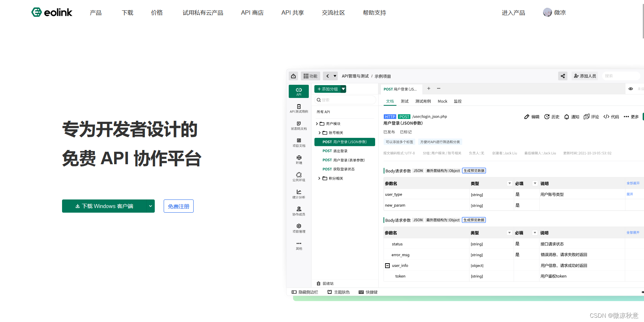Open 统计分析 sidebar item
Image resolution: width=644 pixels, height=322 pixels.
tap(299, 194)
